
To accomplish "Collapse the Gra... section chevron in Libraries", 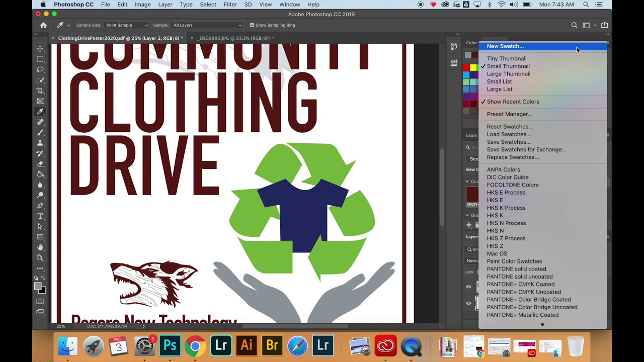I will tap(467, 215).
